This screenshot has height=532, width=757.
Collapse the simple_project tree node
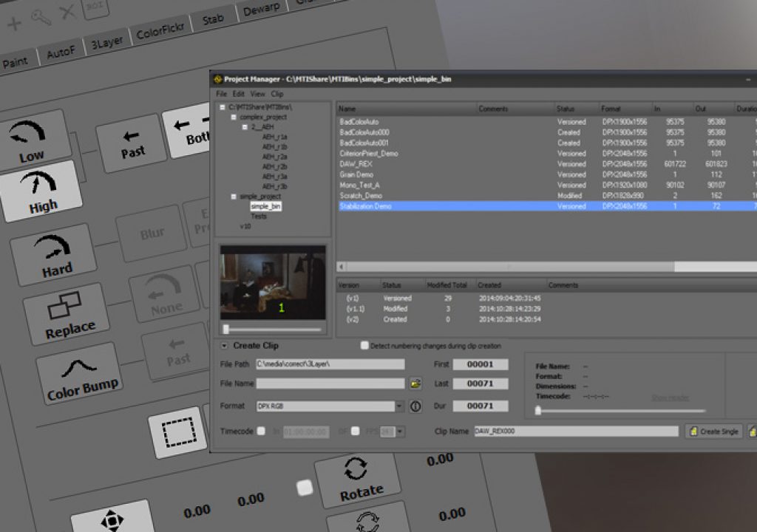pyautogui.click(x=234, y=197)
